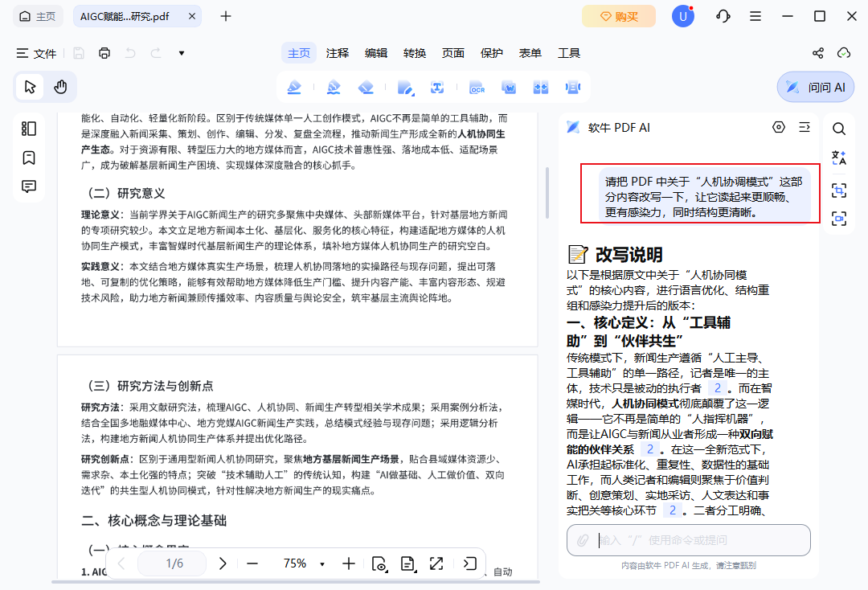This screenshot has height=590, width=868.
Task: Switch to the 保护 ribbon tab
Action: [492, 53]
